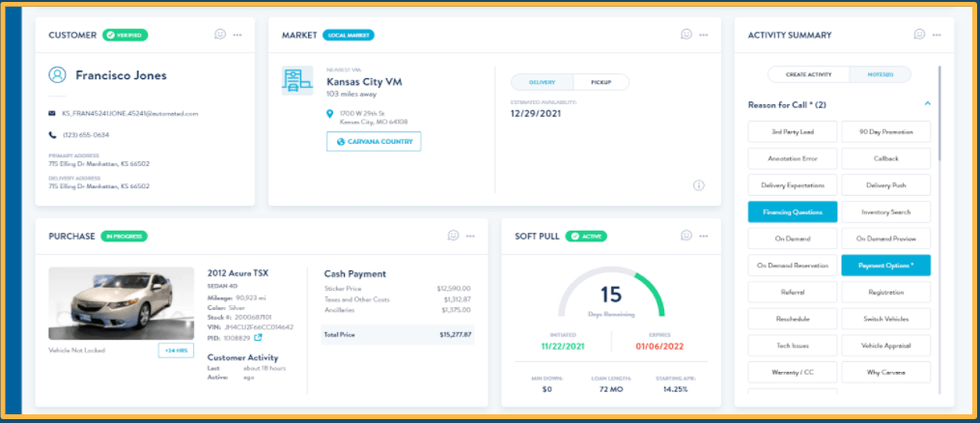Click the Active soft pull badge

point(586,237)
